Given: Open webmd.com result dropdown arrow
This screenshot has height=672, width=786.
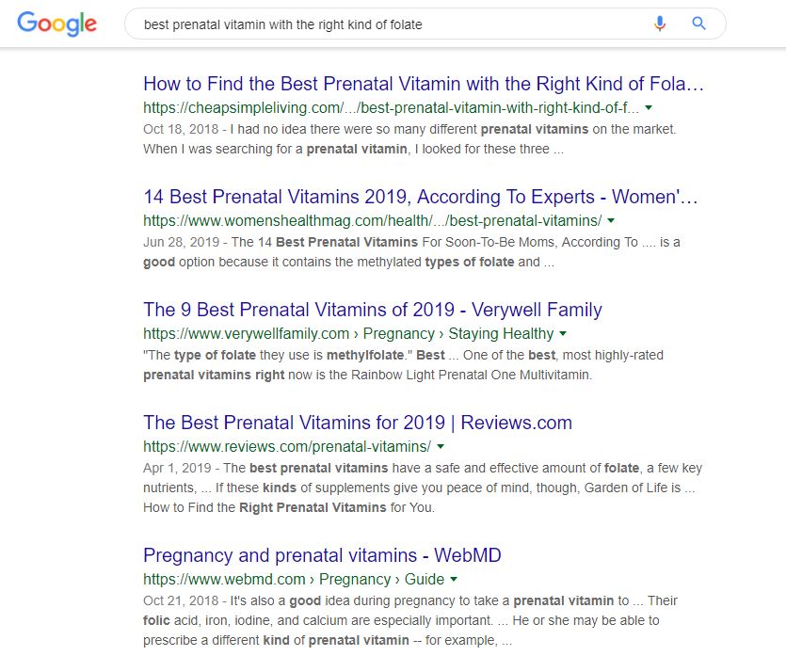Looking at the screenshot, I should (453, 579).
